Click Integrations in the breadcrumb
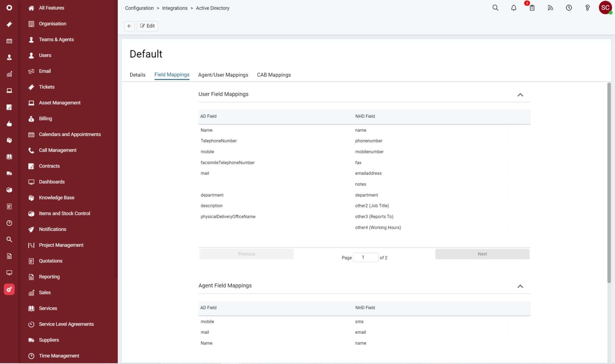 [175, 8]
